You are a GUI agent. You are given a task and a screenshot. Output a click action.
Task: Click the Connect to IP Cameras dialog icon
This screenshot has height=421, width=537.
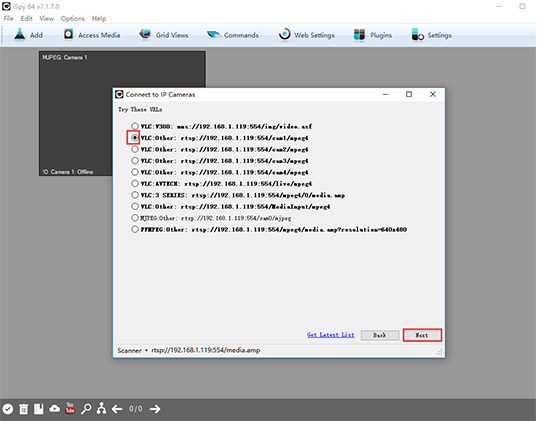[119, 94]
